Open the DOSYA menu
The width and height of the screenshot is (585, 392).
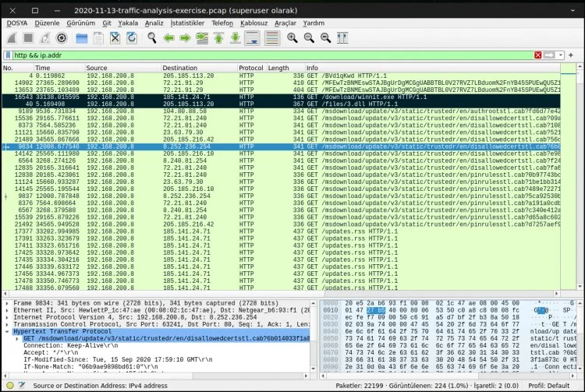(17, 23)
